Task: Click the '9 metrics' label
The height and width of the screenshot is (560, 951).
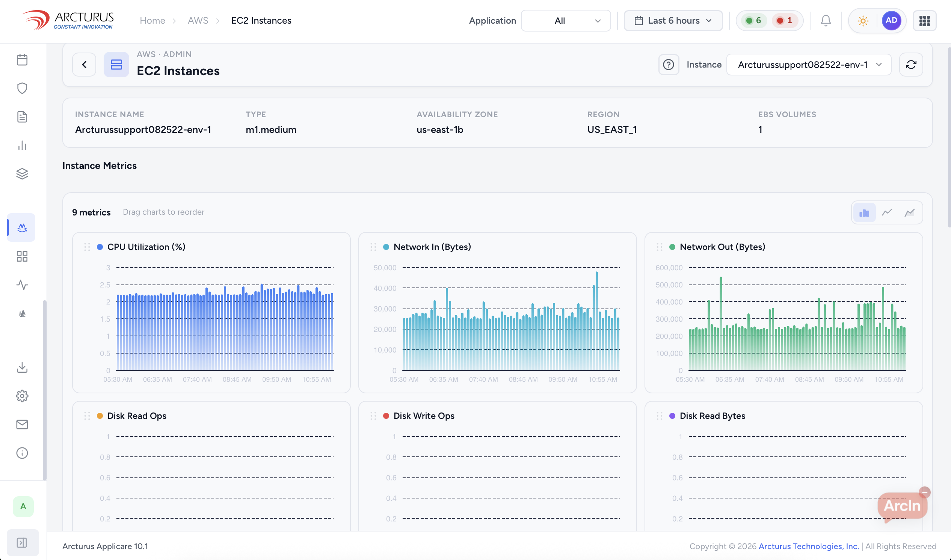Action: 91,212
